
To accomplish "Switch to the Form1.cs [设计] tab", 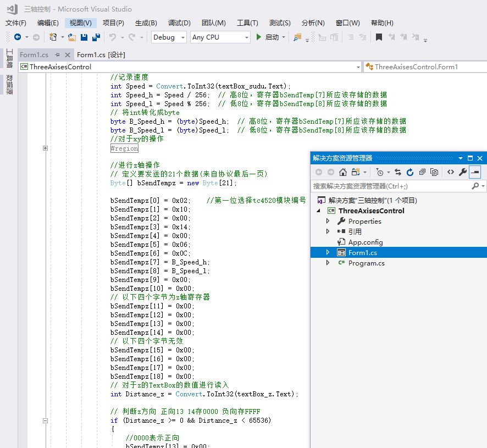I will pos(101,55).
